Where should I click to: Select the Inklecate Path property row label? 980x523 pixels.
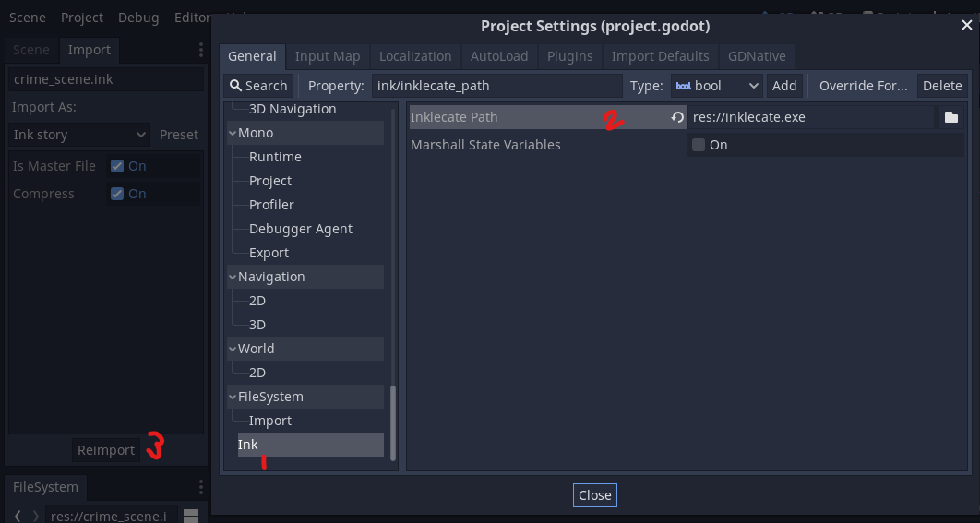[454, 117]
